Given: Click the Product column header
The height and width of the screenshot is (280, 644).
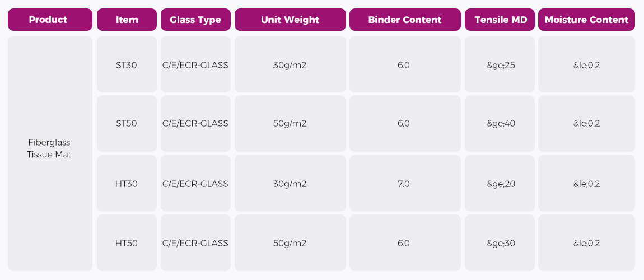Looking at the screenshot, I should (50, 20).
